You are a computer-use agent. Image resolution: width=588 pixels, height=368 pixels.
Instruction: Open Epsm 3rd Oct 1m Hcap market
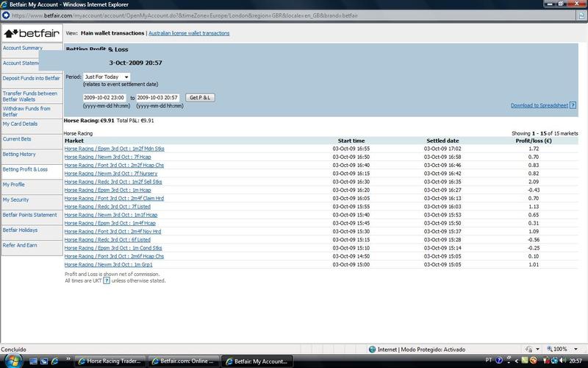tap(107, 190)
